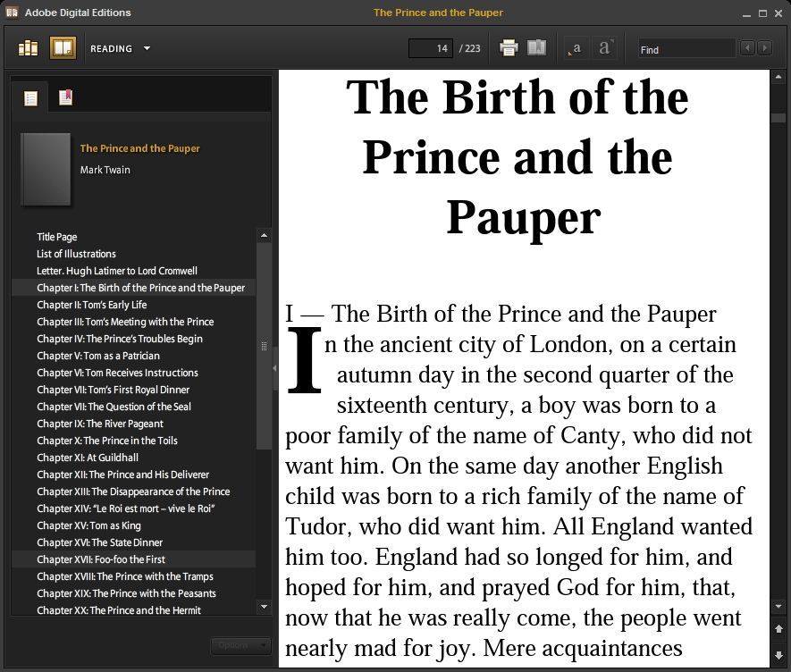Open Chapter XIX: The Prince with the Peasants
This screenshot has height=672, width=791.
pyautogui.click(x=126, y=593)
